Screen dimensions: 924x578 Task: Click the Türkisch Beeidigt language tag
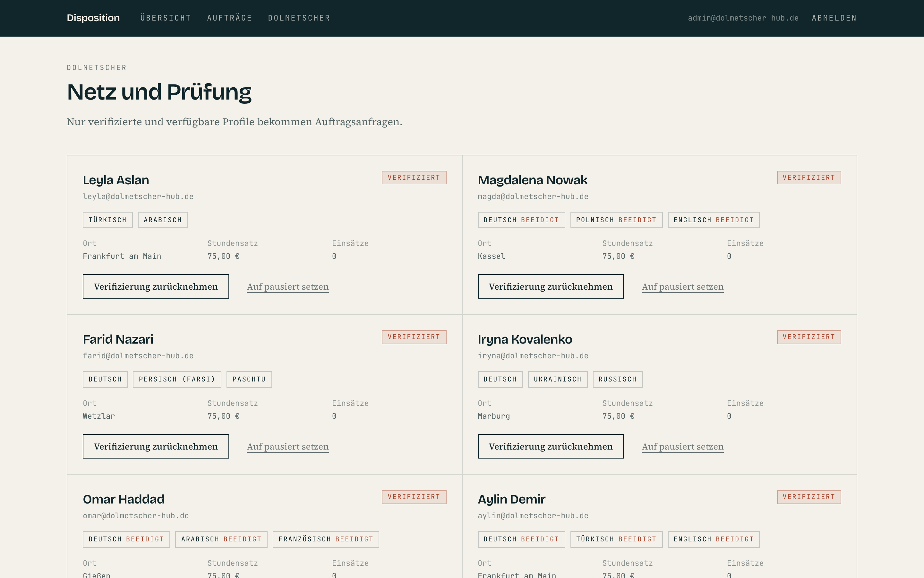coord(616,539)
